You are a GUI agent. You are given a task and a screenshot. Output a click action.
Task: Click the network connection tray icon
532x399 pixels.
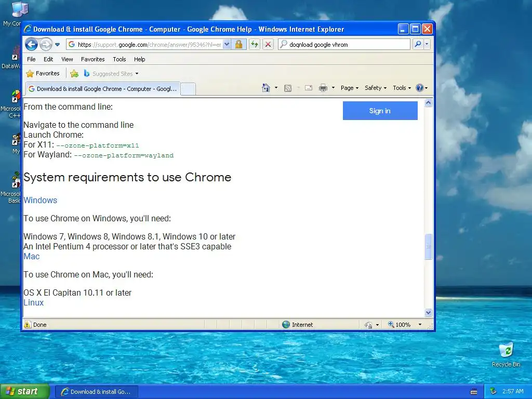pos(494,392)
